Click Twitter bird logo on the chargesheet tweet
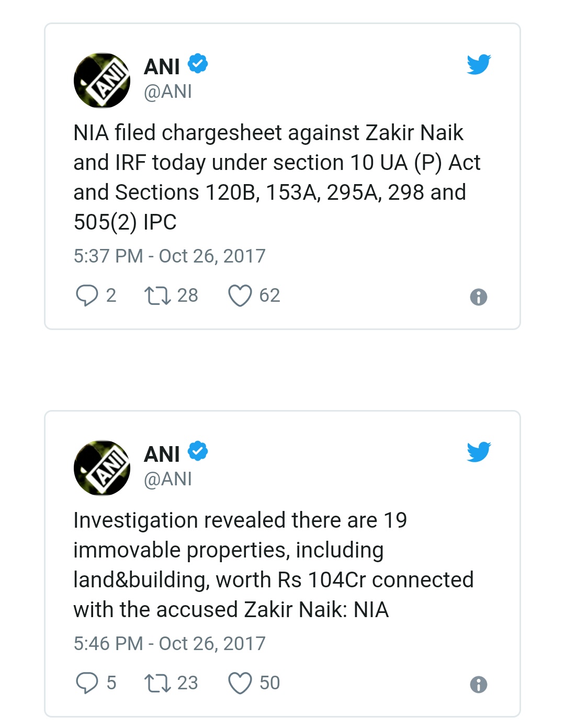The height and width of the screenshot is (728, 565). pyautogui.click(x=479, y=64)
